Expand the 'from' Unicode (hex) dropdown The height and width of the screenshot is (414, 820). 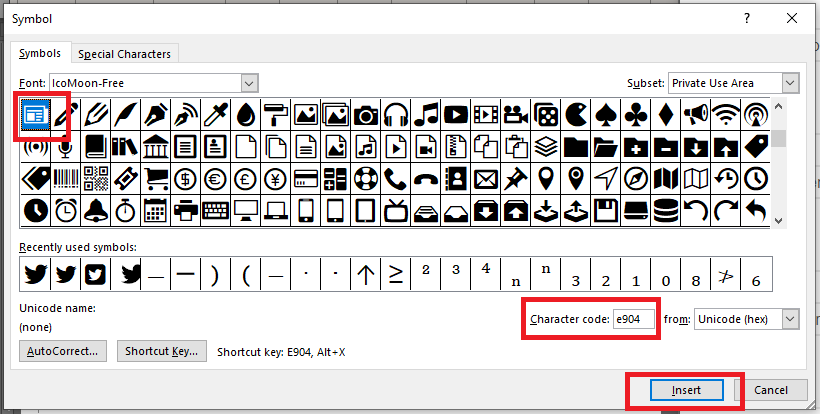(791, 319)
